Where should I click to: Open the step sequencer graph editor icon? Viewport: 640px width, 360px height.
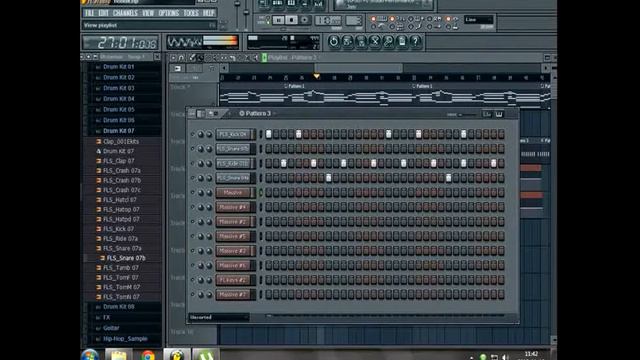(x=487, y=114)
